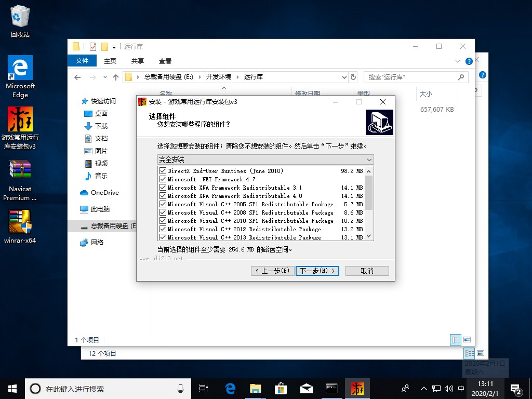This screenshot has width=532, height=399.
Task: Open the recent locations dropdown arrow
Action: pos(105,77)
